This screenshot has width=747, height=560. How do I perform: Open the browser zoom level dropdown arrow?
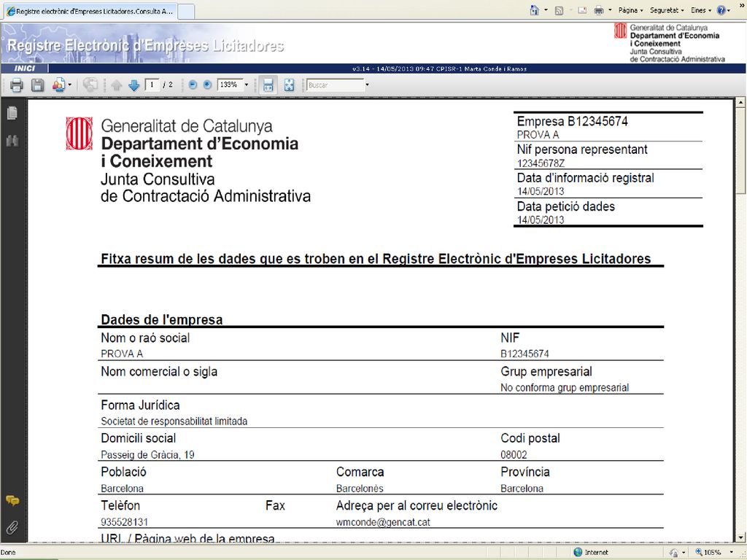[x=731, y=553]
